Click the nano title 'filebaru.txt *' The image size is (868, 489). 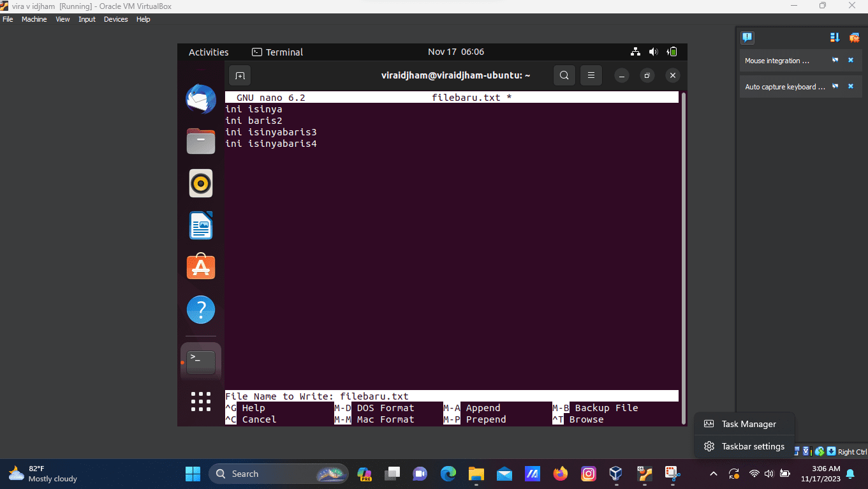471,98
